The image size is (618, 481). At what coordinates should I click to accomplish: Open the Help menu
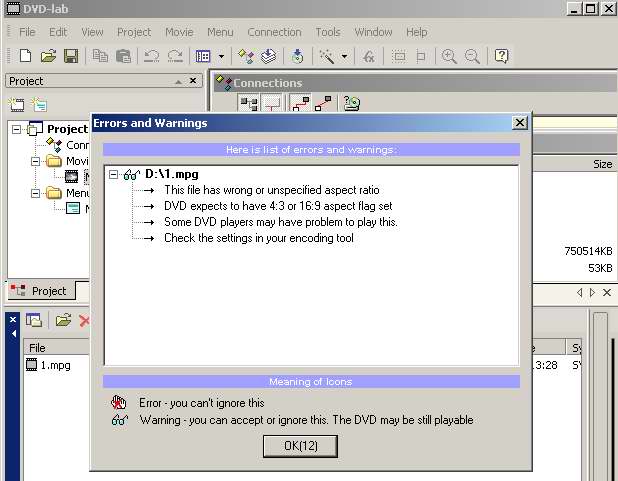pyautogui.click(x=417, y=32)
